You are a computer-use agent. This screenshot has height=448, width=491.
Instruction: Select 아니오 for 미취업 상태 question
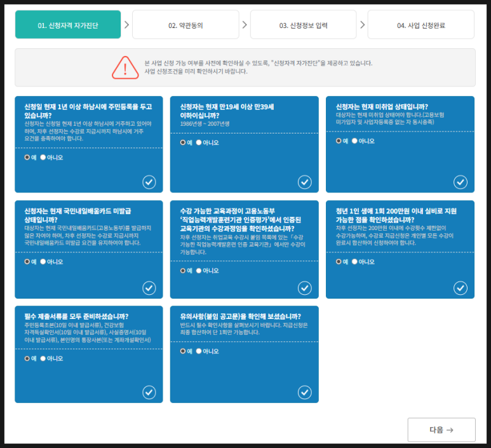[x=354, y=141]
